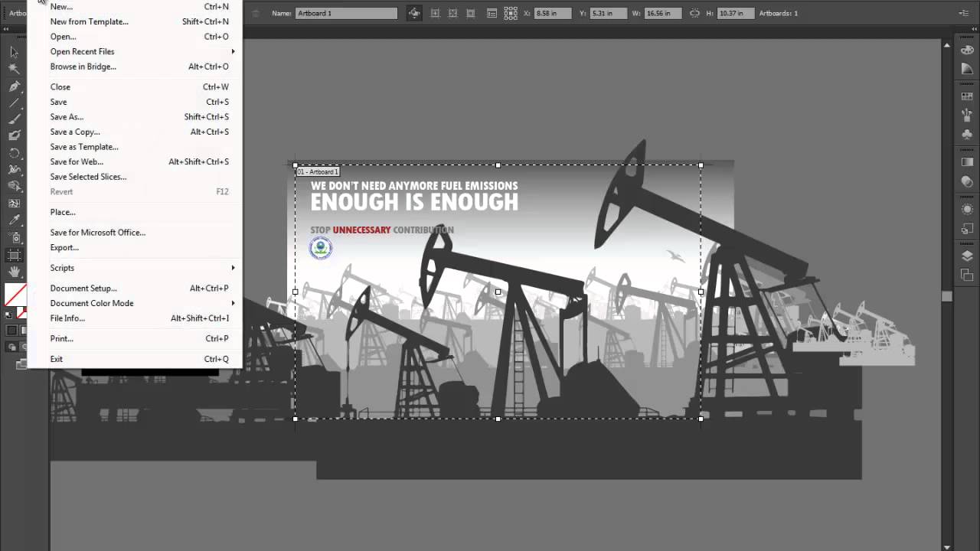
Task: Select the Pen tool
Action: (x=14, y=86)
